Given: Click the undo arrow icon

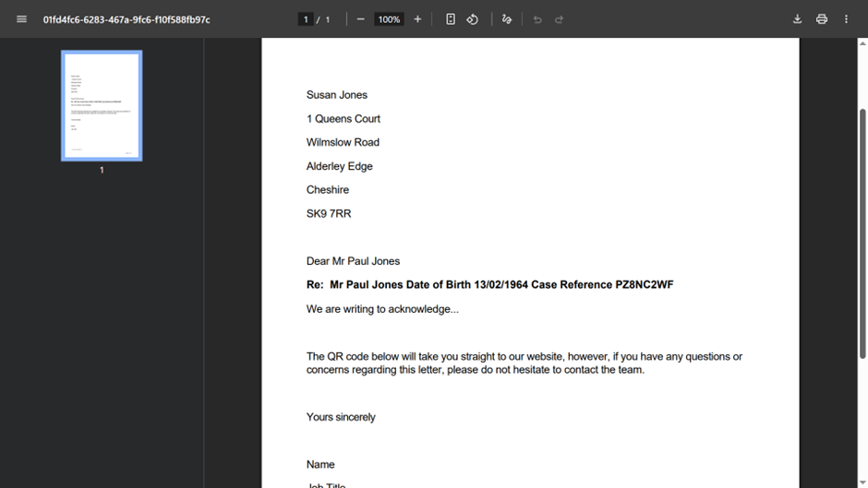Looking at the screenshot, I should 537,19.
